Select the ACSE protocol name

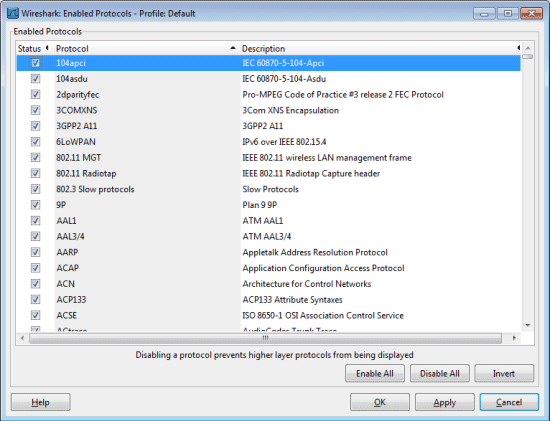(67, 315)
